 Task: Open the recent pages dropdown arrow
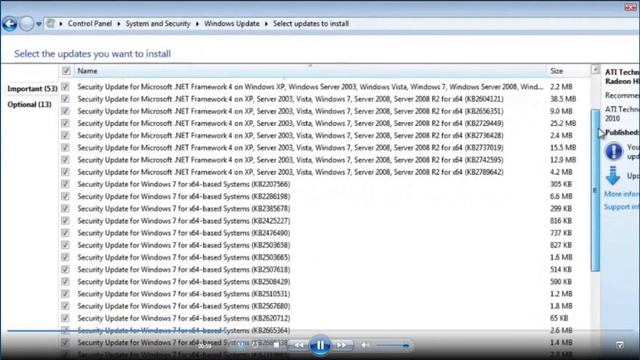click(x=39, y=24)
